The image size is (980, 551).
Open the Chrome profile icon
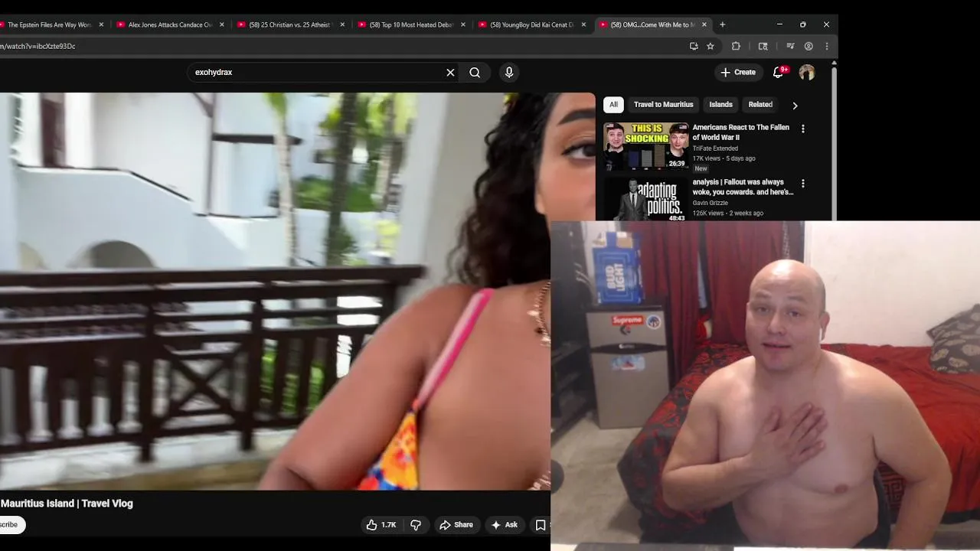tap(808, 46)
